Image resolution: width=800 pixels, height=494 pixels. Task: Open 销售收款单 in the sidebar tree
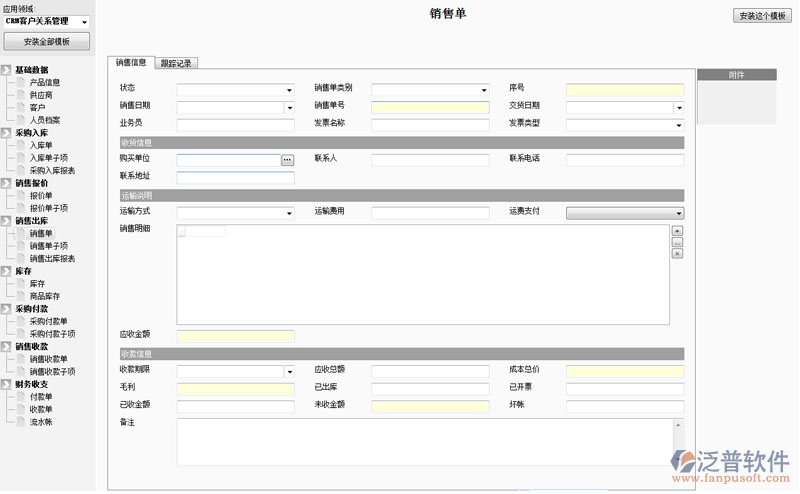(48, 359)
